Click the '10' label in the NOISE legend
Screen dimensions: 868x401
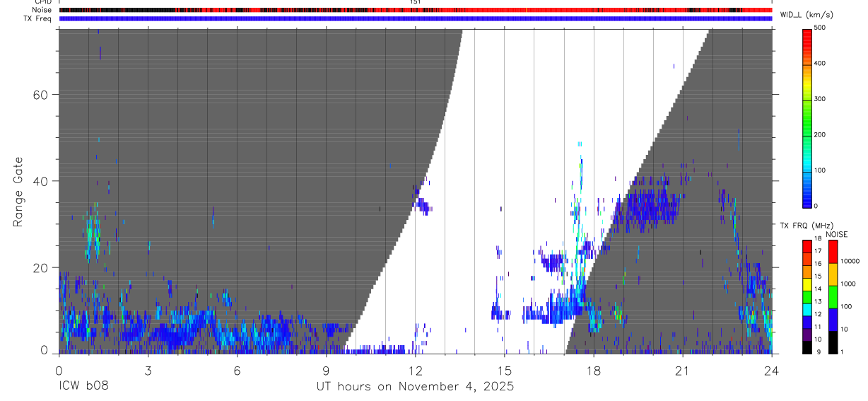point(845,330)
